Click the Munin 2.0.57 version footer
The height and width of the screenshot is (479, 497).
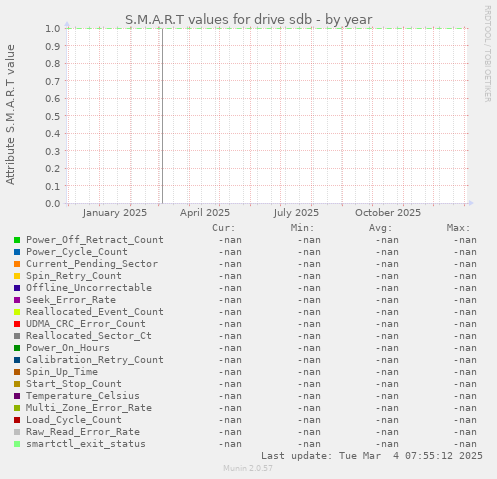[x=248, y=468]
